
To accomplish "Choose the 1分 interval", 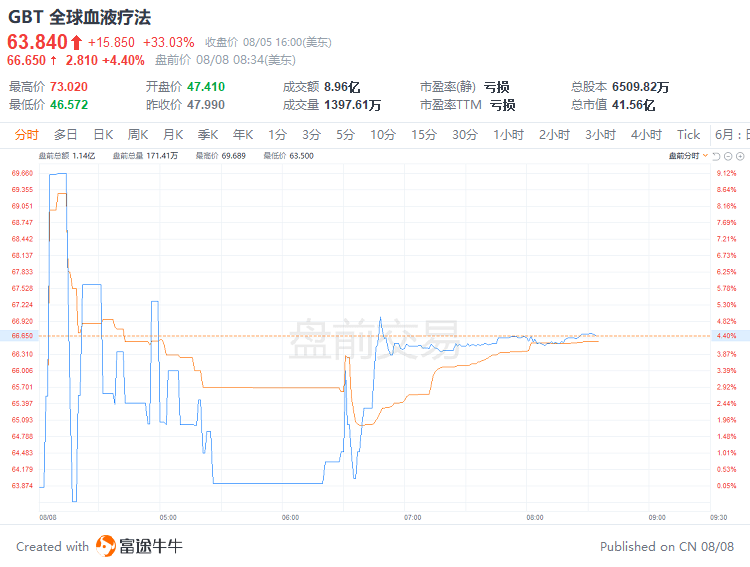I will coord(277,135).
